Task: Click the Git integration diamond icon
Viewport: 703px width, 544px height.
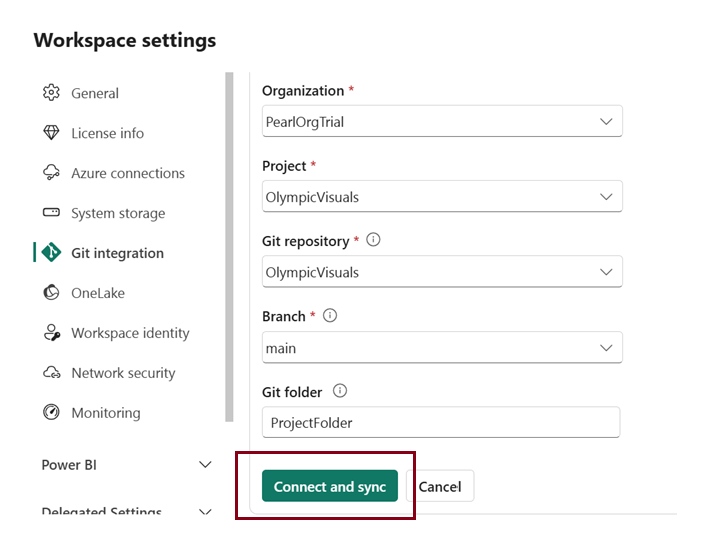Action: 51,253
